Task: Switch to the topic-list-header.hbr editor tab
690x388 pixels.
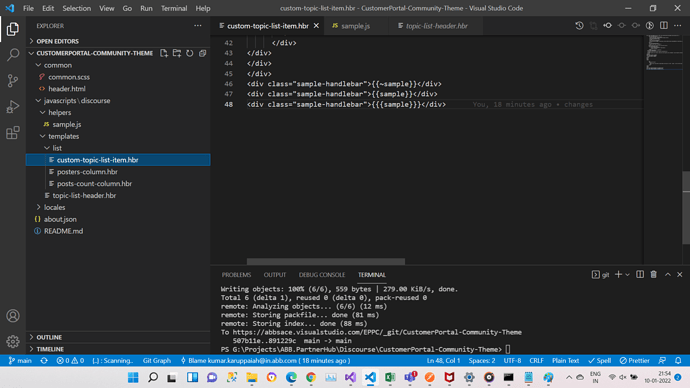Action: (437, 26)
